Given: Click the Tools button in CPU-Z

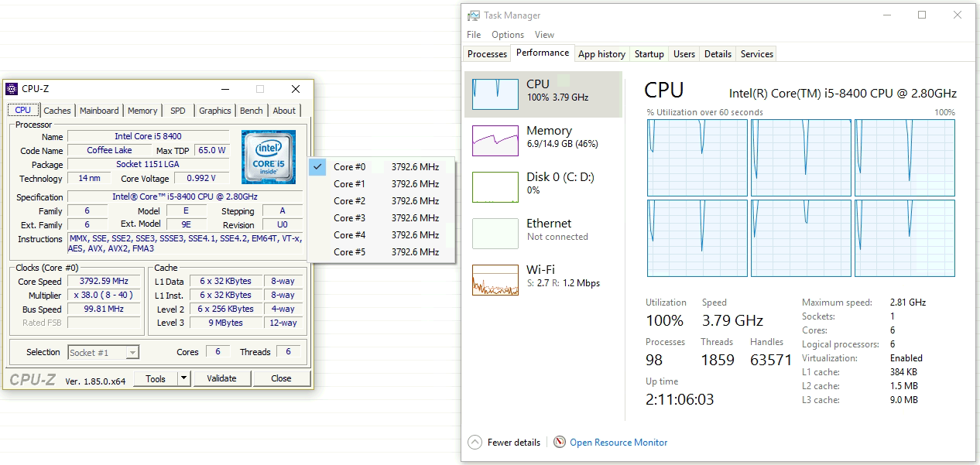Looking at the screenshot, I should point(156,378).
